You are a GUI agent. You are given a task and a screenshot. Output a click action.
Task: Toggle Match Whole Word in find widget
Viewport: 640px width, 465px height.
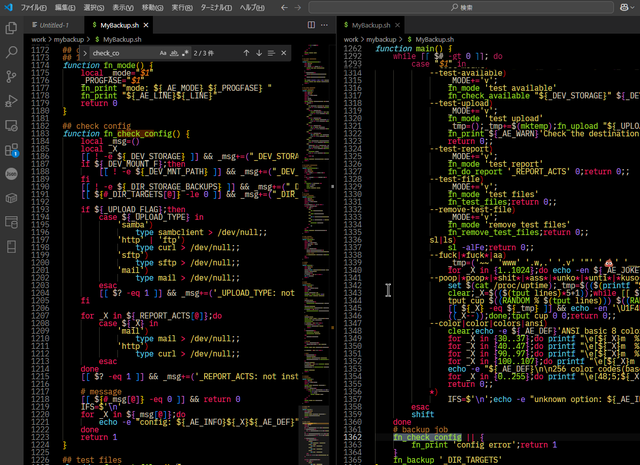click(x=174, y=52)
